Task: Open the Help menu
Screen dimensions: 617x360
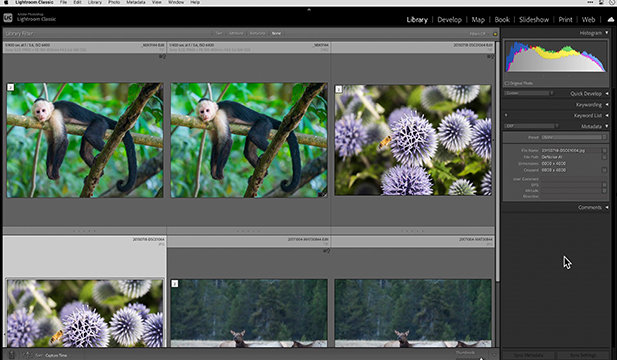Action: pyautogui.click(x=195, y=2)
